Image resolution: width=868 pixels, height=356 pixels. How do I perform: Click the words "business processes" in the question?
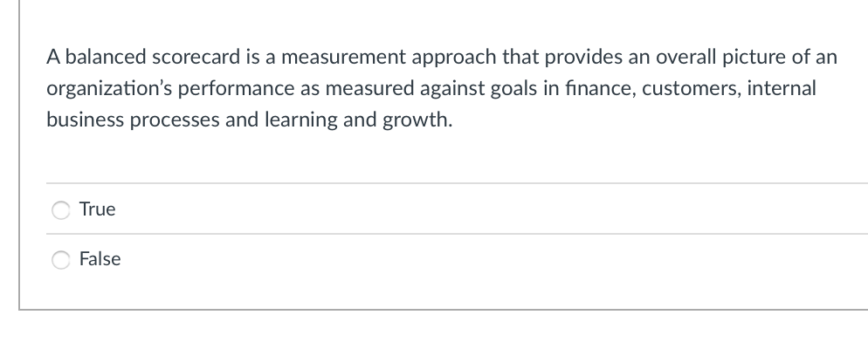click(133, 120)
